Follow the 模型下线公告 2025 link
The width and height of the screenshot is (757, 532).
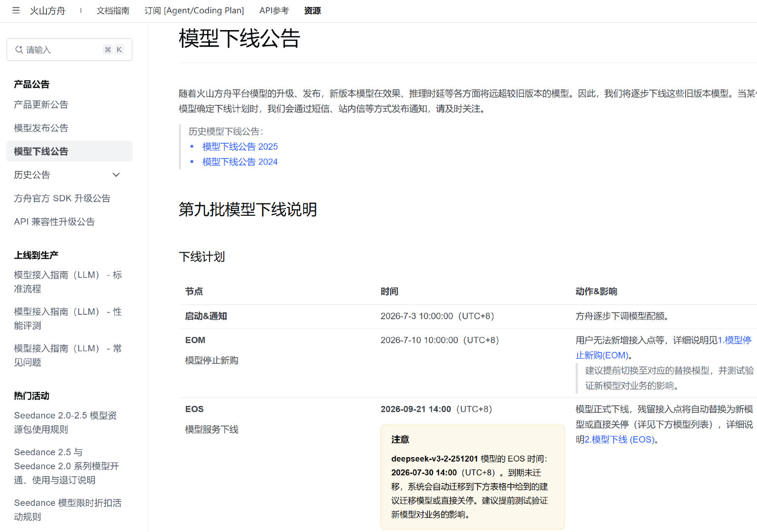tap(240, 147)
